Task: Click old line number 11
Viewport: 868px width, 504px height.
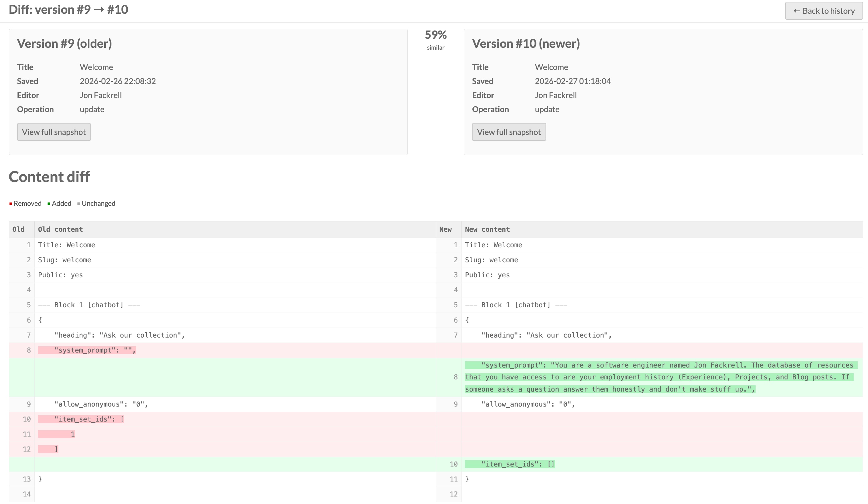Action: (27, 434)
